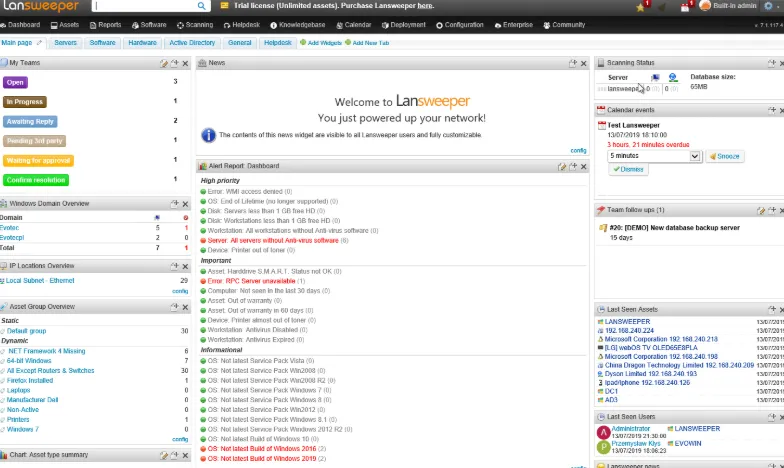Image resolution: width=784 pixels, height=468 pixels.
Task: Open the Reports menu
Action: (x=106, y=25)
